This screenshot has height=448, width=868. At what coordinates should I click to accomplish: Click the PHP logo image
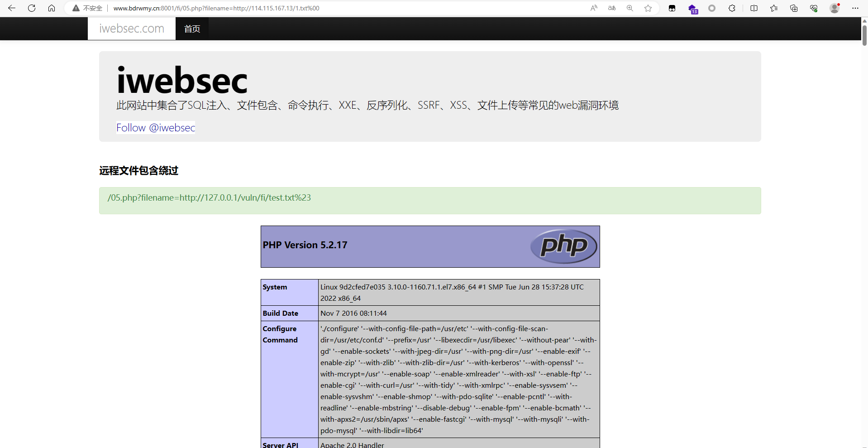[563, 246]
